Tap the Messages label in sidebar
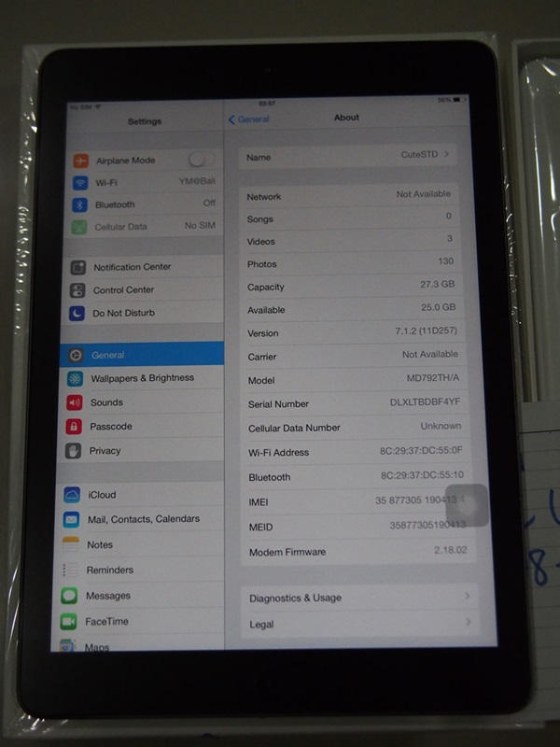This screenshot has height=747, width=560. (108, 596)
